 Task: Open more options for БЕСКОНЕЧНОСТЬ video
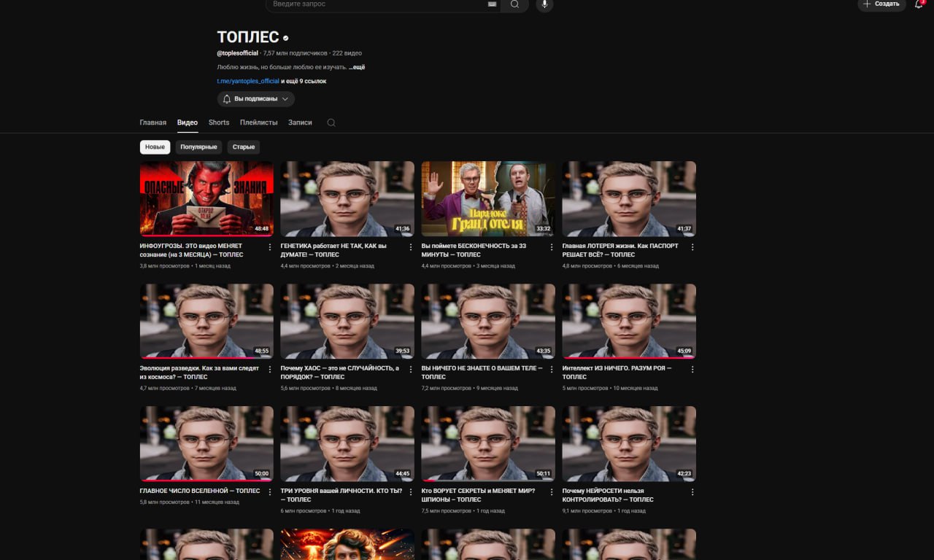pos(552,247)
